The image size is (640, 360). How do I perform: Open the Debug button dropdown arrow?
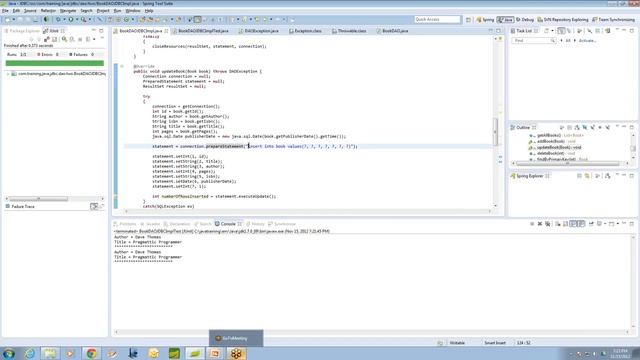(x=64, y=19)
